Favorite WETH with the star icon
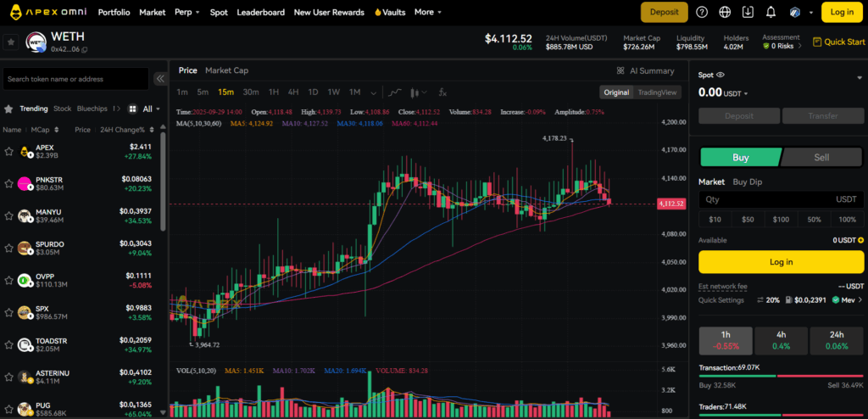The height and width of the screenshot is (419, 868). 11,42
